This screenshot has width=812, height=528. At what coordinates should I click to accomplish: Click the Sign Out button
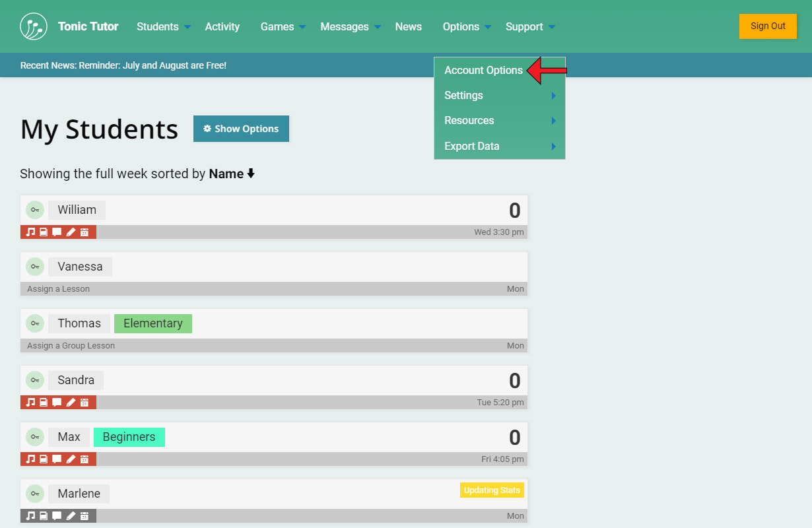768,26
